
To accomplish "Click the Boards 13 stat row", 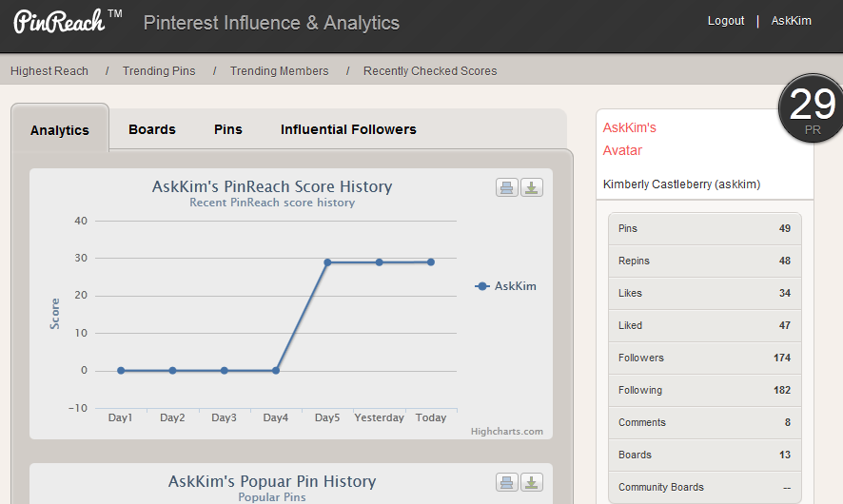I will point(705,456).
